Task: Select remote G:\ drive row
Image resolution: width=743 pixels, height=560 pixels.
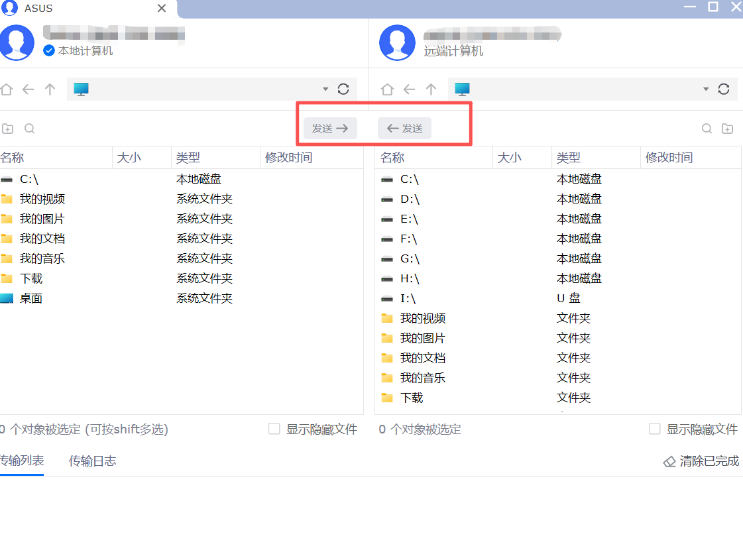Action: coord(558,258)
